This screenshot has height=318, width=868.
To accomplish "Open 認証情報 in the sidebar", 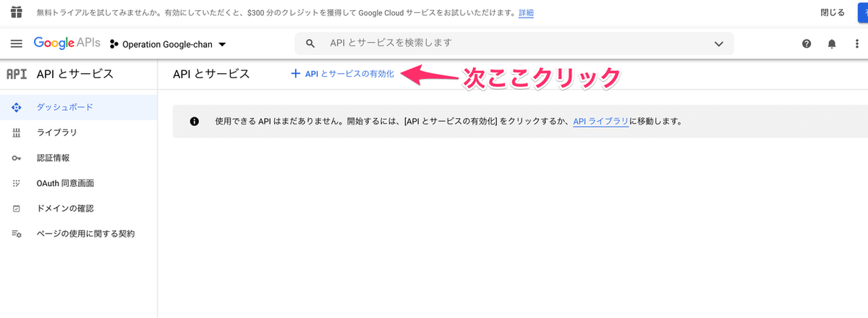I will point(78,158).
